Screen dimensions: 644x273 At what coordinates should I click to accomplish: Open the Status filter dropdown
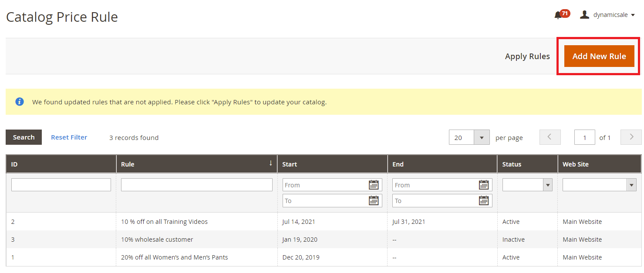527,185
